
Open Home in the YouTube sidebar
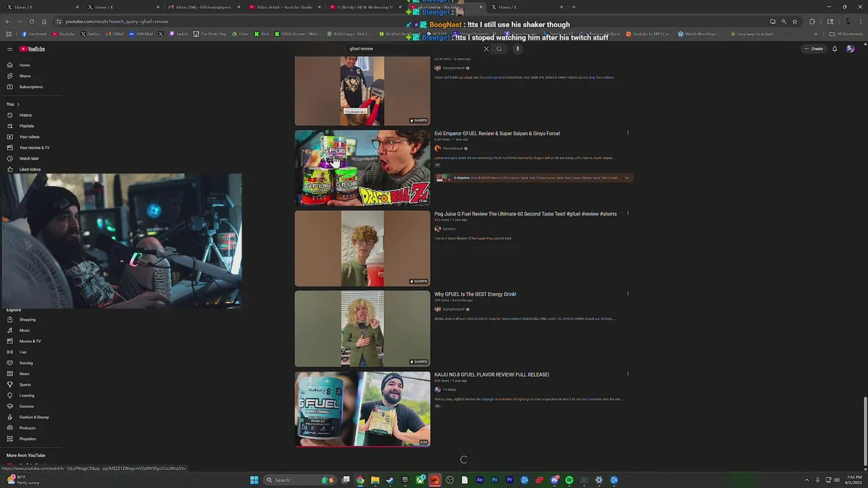(x=24, y=65)
